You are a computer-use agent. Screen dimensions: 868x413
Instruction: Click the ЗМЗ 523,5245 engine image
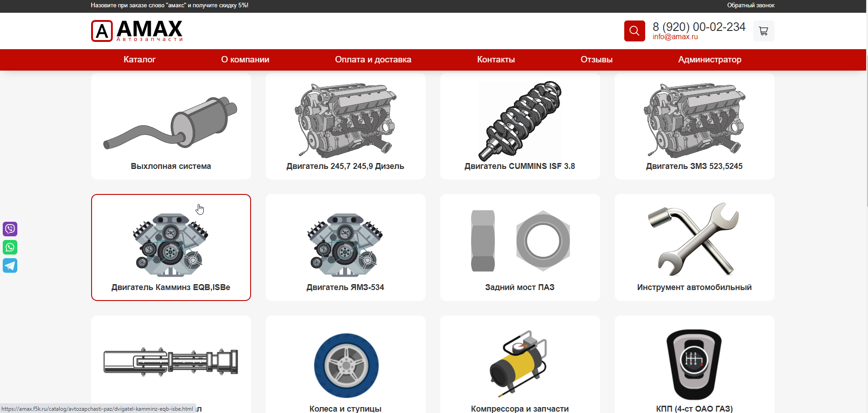coord(694,120)
